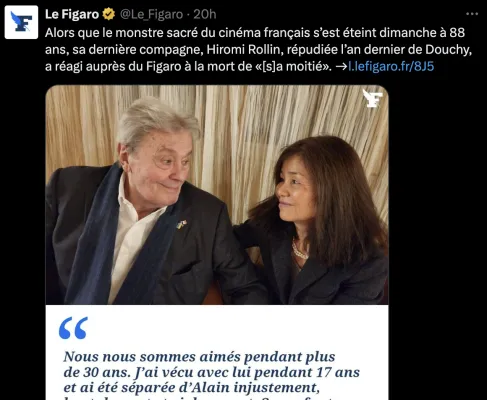Click the blue quotation mark icon

73,328
